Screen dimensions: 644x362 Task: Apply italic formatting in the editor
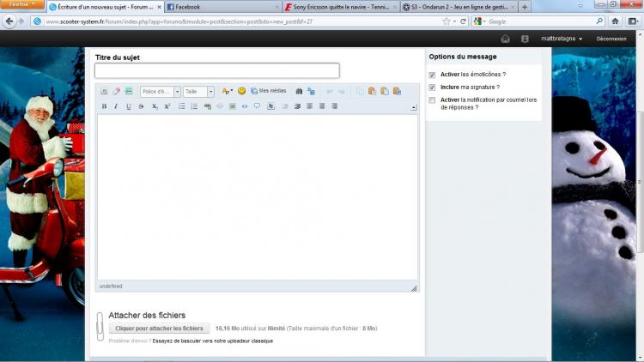click(116, 106)
